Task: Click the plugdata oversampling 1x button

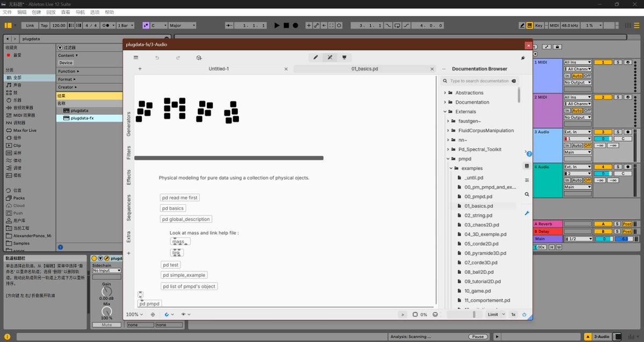Action: [x=513, y=315]
